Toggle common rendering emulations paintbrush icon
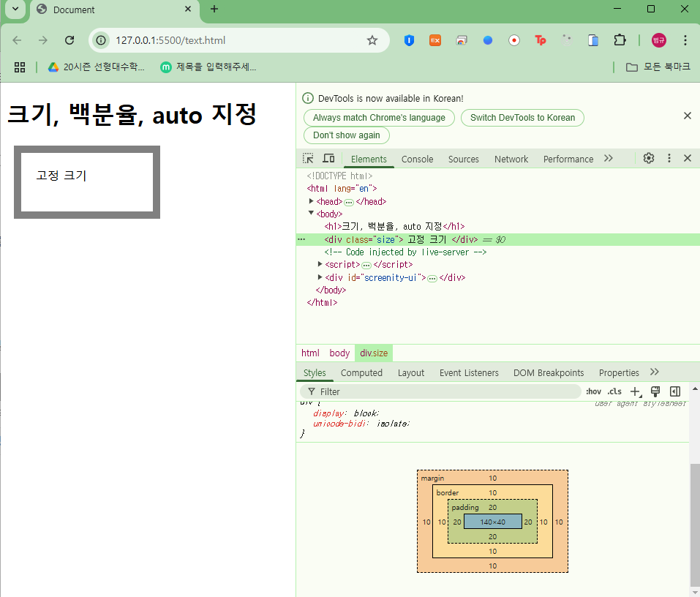 pos(655,391)
